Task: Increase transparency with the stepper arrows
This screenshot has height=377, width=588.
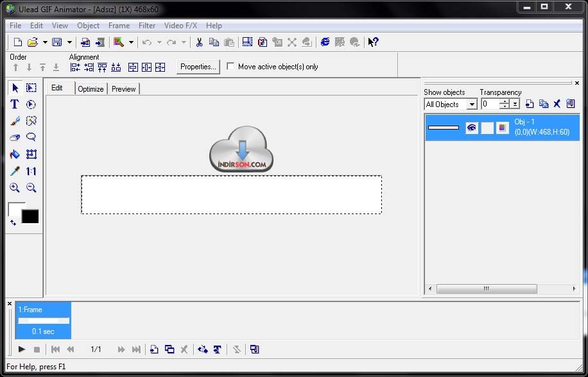Action: click(x=505, y=101)
